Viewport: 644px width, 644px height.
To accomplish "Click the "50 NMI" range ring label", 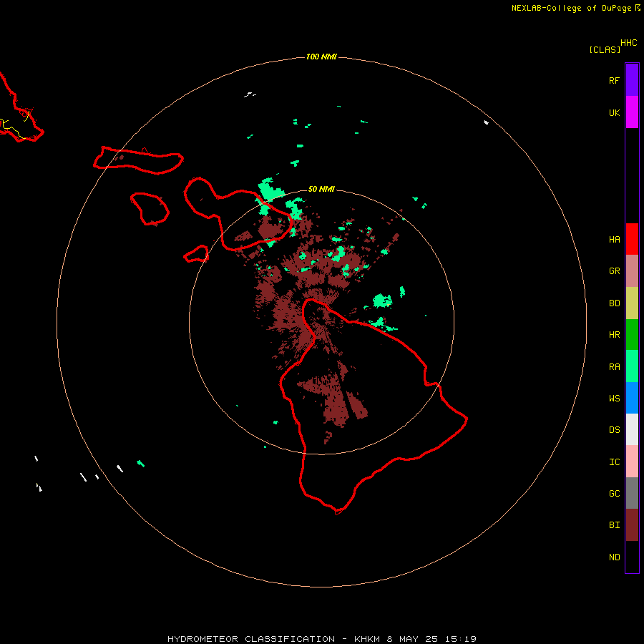I will (321, 190).
